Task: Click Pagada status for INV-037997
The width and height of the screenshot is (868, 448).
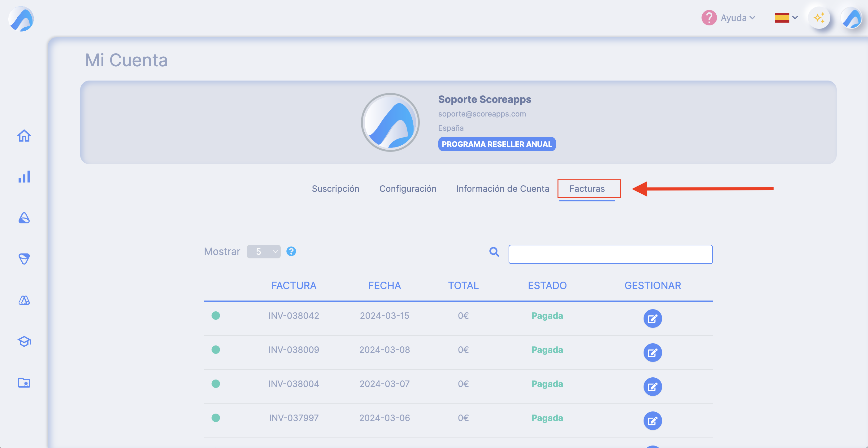Action: (x=547, y=418)
